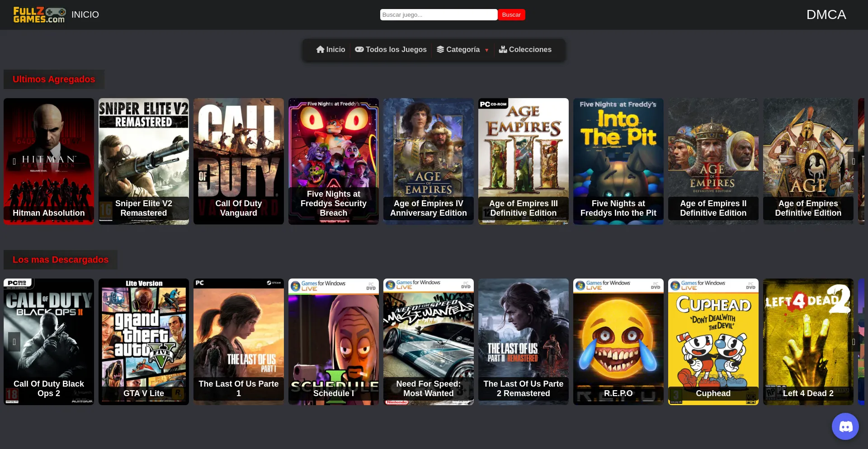The image size is (868, 449).
Task: Click the red Buscar button
Action: click(511, 14)
